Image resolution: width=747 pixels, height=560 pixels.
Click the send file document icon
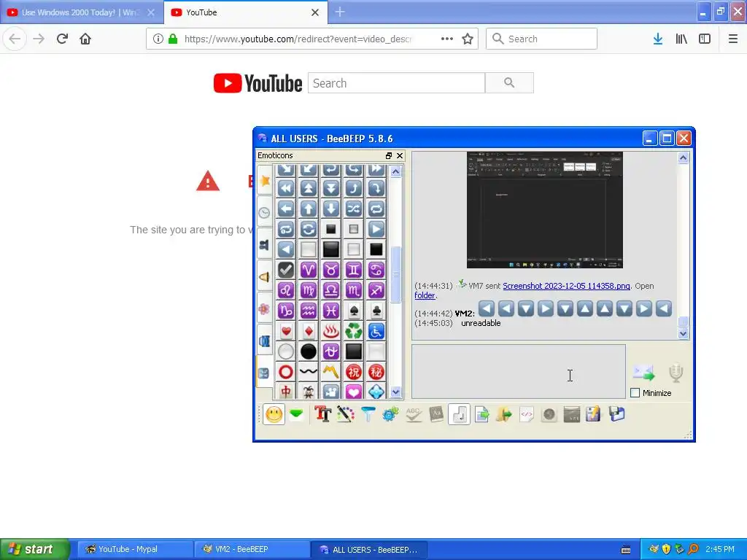click(x=481, y=414)
